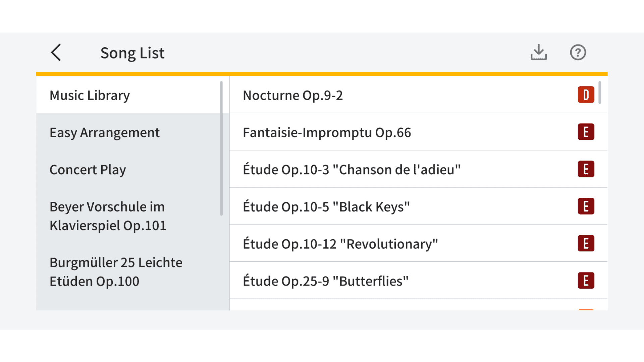
Task: Click the back arrow icon
Action: (56, 53)
